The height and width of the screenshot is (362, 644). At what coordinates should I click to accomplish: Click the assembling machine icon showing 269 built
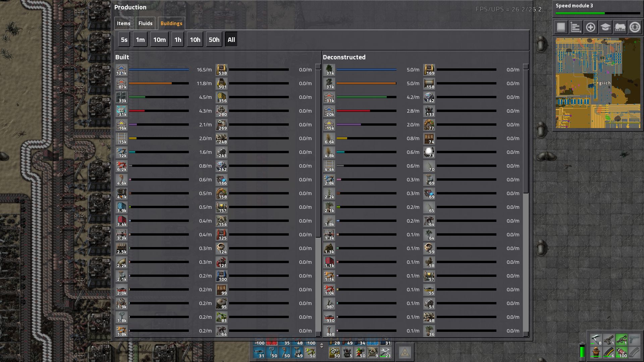(x=221, y=125)
